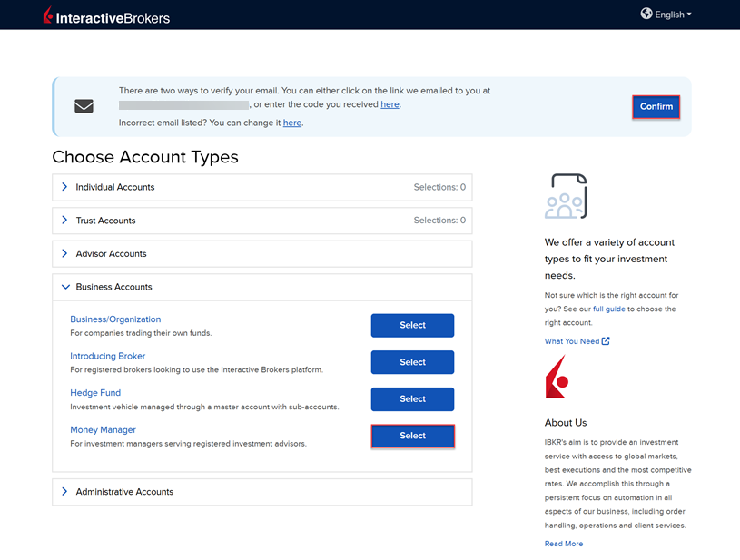Expand the Individual Accounts section
740x560 pixels.
115,187
